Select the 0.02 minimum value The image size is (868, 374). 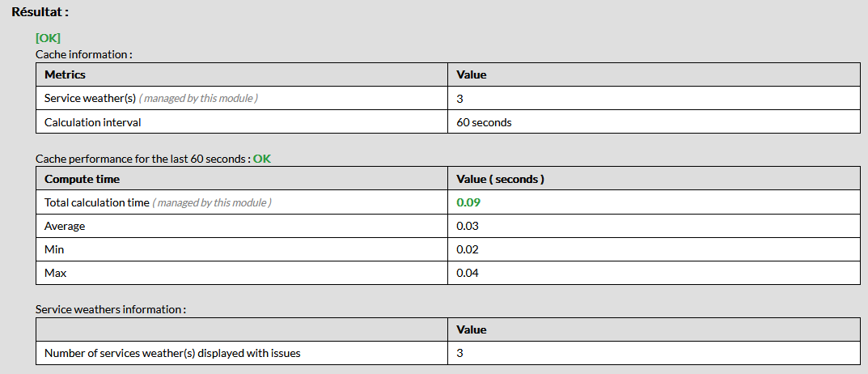(x=468, y=249)
